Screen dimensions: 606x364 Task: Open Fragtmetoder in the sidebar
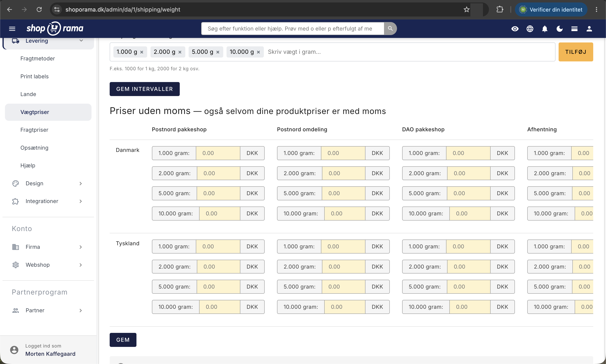[38, 58]
